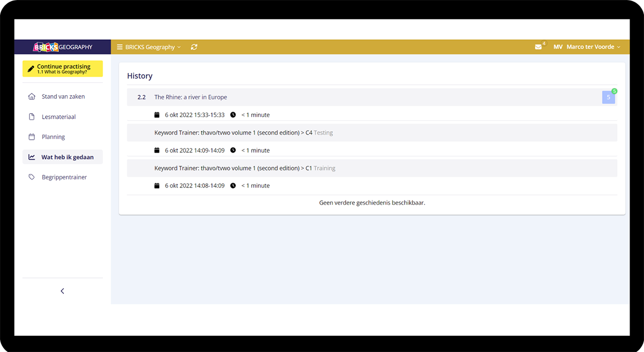Go to Stand van zaken

pyautogui.click(x=63, y=97)
